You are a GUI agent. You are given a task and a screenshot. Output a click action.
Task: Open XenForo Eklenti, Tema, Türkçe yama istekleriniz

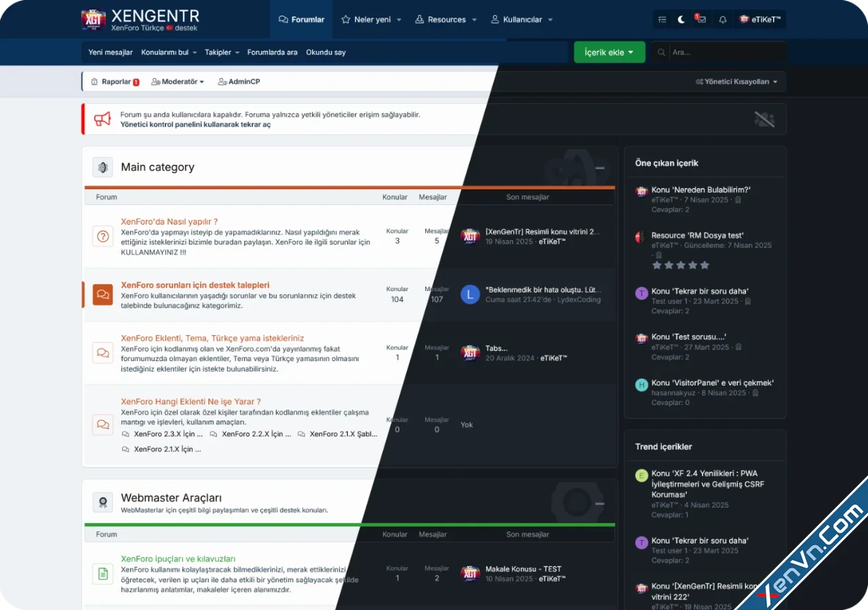click(212, 338)
